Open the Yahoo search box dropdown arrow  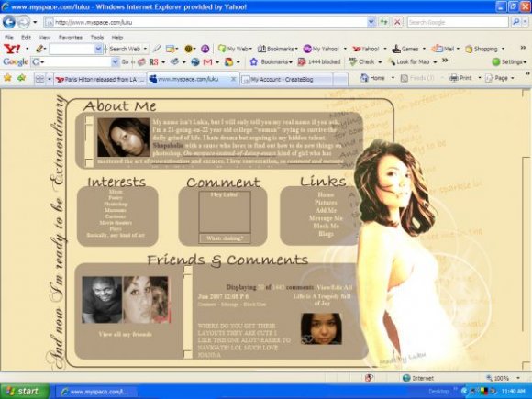point(98,49)
